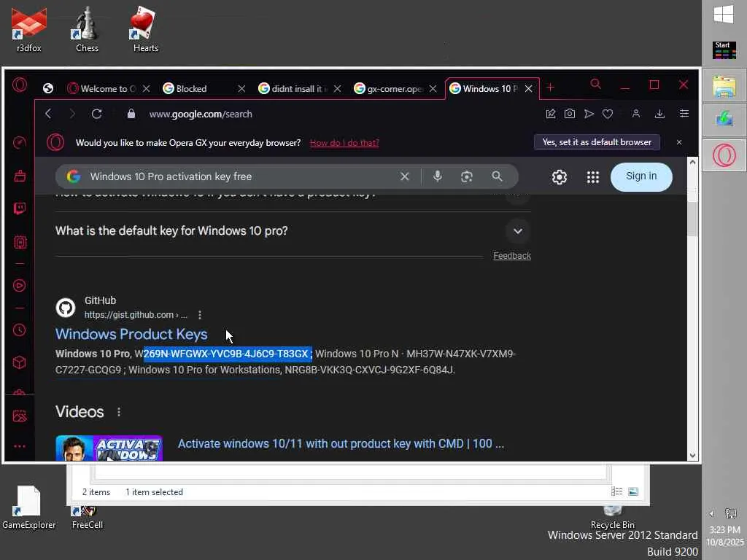
Task: Open the CPU chip icon in sidebar
Action: click(20, 242)
